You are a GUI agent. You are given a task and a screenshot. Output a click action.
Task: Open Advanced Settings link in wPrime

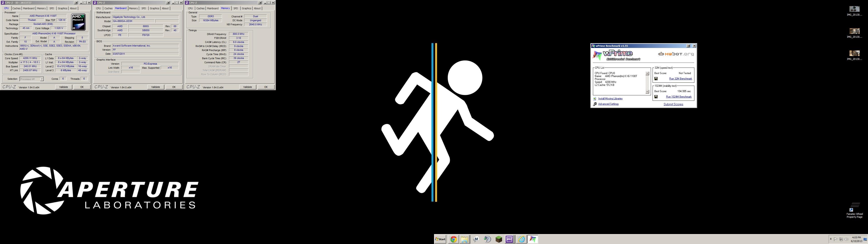[608, 104]
